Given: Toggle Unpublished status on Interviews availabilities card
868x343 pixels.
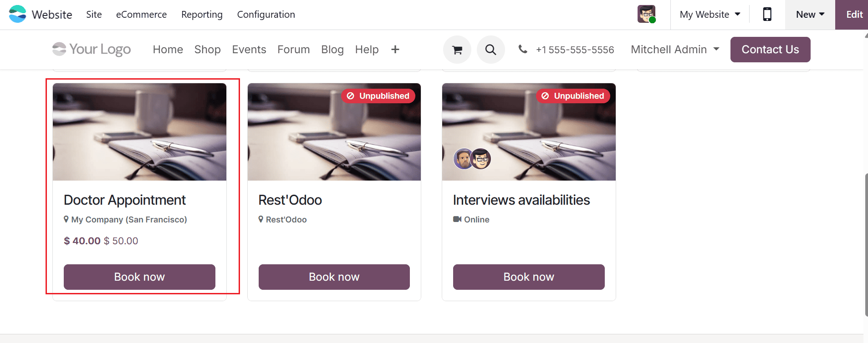Looking at the screenshot, I should click(573, 96).
